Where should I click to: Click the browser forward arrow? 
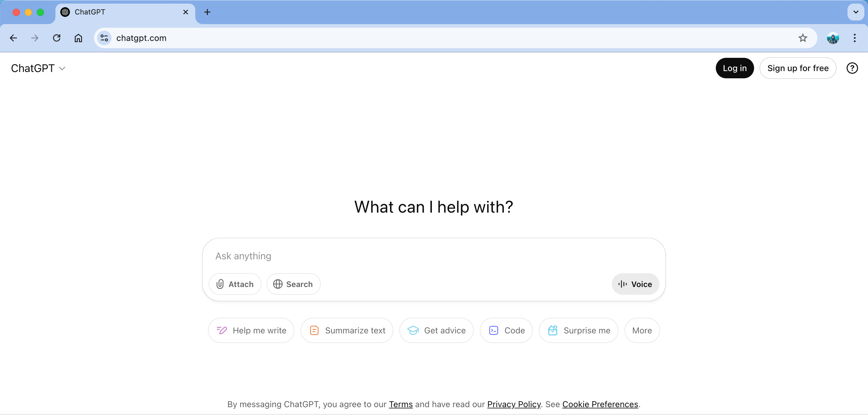point(35,38)
